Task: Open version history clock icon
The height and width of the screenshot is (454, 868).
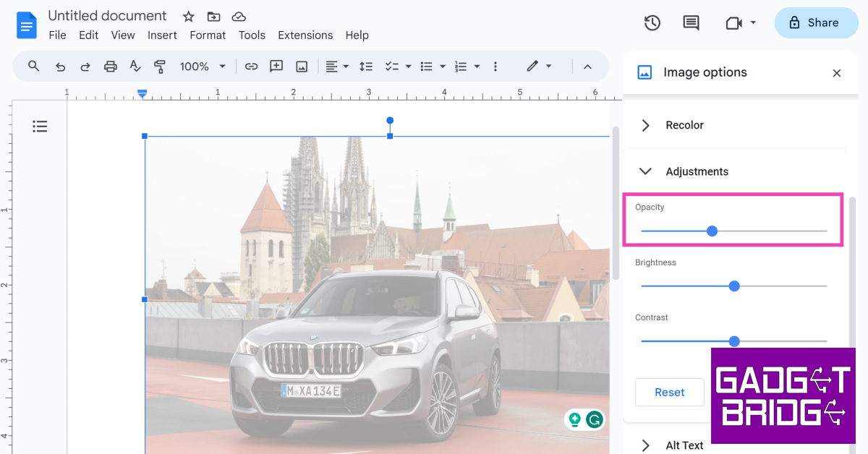Action: pyautogui.click(x=652, y=23)
